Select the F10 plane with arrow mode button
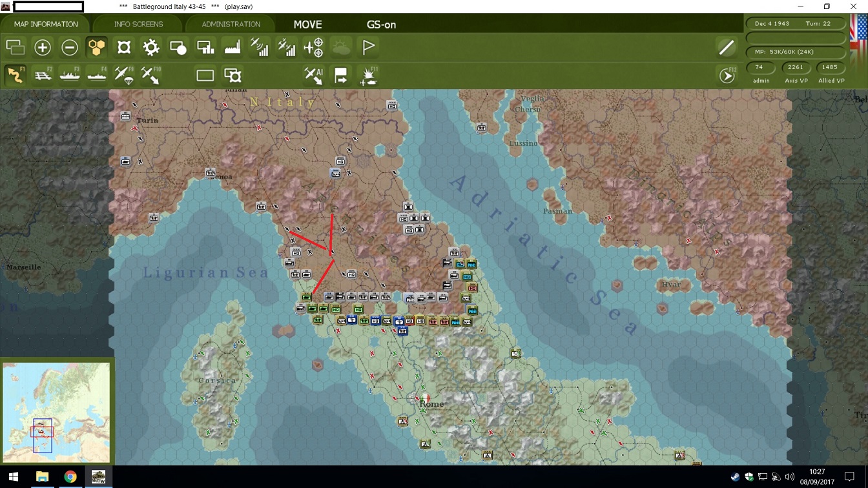 coord(151,75)
